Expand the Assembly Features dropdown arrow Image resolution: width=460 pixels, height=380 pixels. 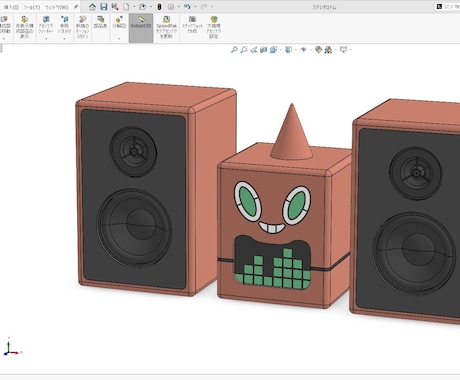click(46, 39)
